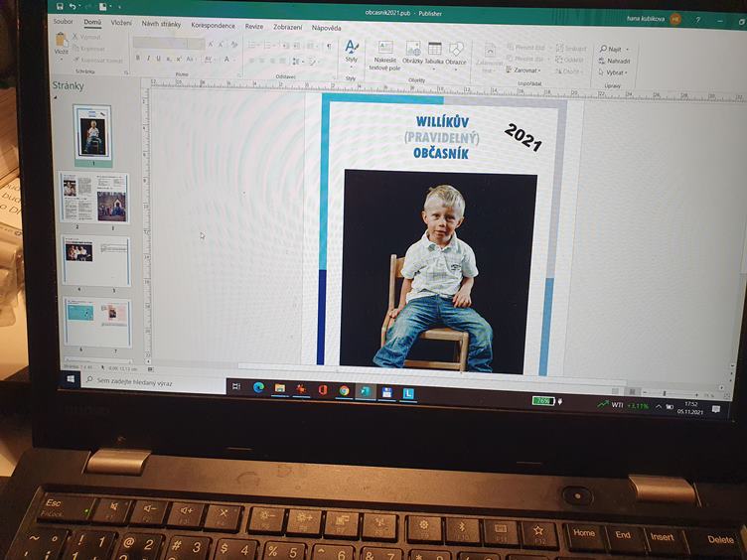Click the Seskupit group command

point(571,49)
